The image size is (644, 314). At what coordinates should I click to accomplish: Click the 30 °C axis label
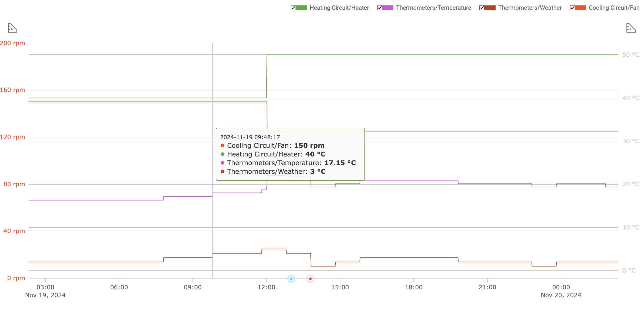click(631, 141)
